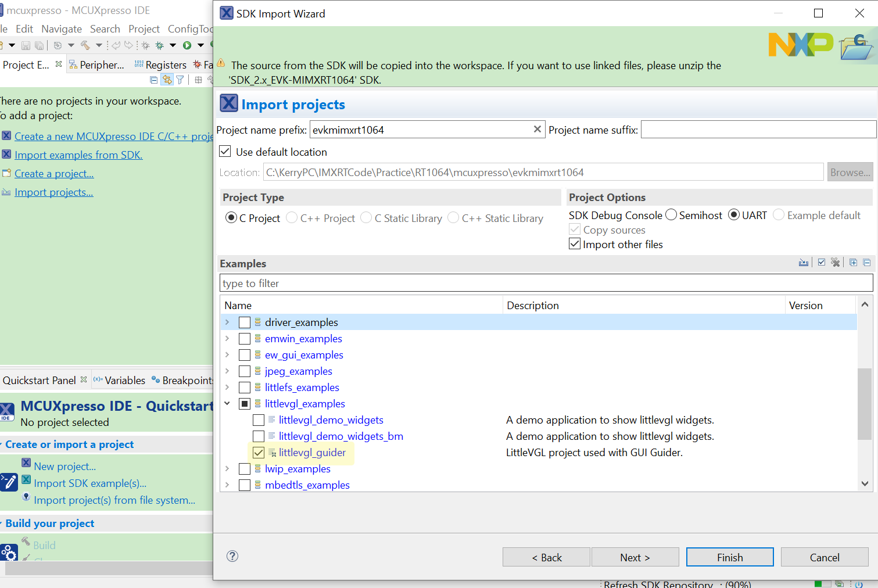This screenshot has width=878, height=588.
Task: Switch to the Registers tab
Action: tap(166, 64)
